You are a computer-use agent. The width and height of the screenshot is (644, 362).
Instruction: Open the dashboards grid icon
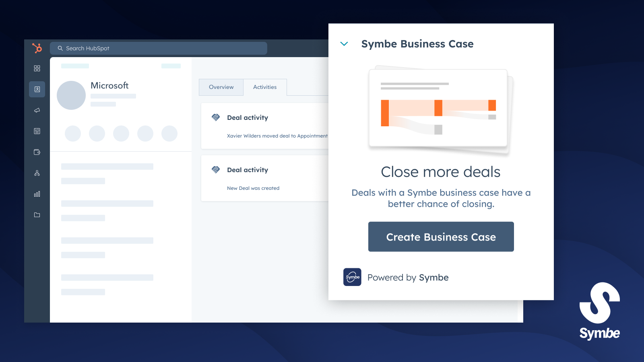[x=37, y=68]
